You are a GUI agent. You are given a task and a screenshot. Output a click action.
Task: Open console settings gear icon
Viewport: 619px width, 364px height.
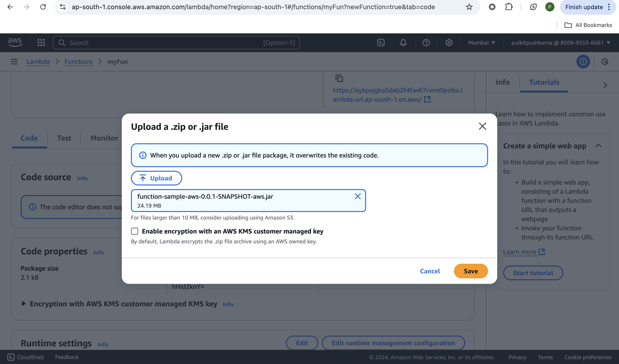pos(449,43)
